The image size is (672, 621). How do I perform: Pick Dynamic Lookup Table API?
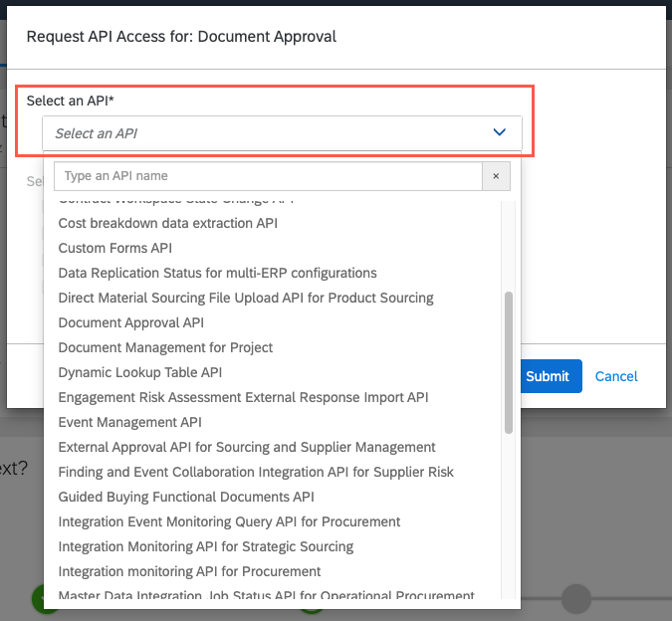click(140, 372)
